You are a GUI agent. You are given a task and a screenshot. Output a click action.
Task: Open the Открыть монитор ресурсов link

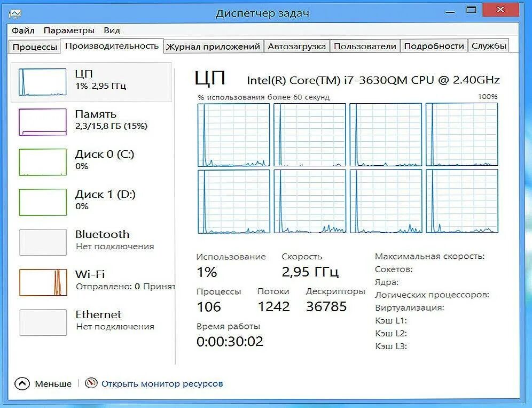(x=162, y=384)
